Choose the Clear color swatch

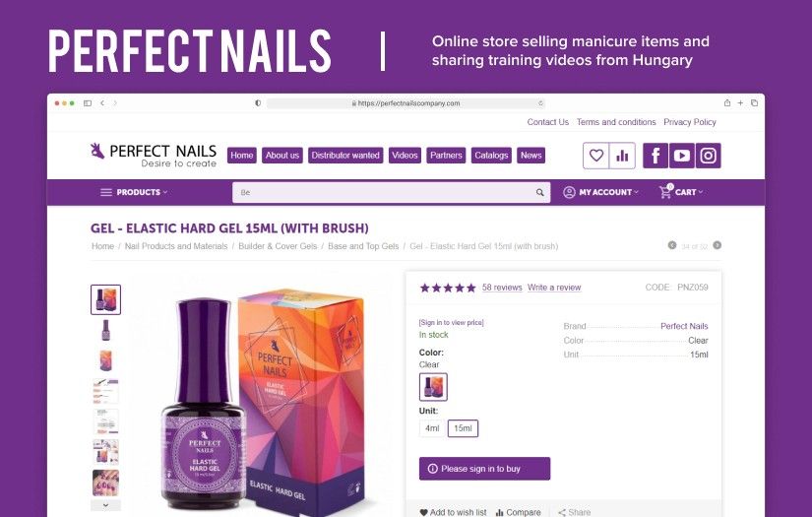pos(433,387)
